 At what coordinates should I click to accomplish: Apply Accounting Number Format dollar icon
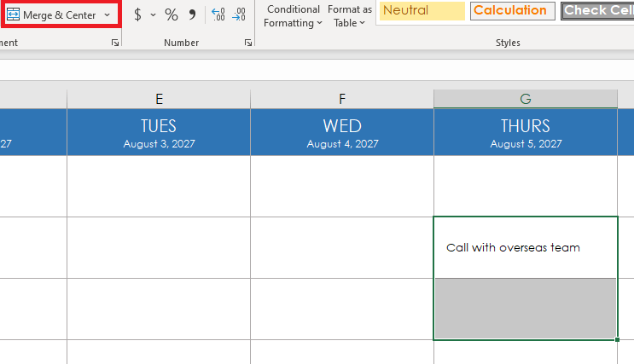(137, 15)
